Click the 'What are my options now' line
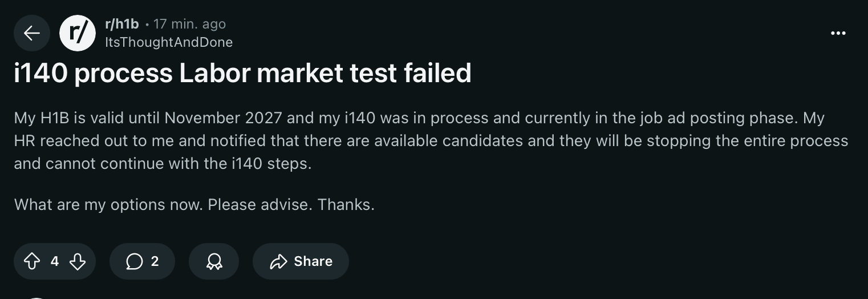Screen dimensions: 868x299 [x=108, y=204]
